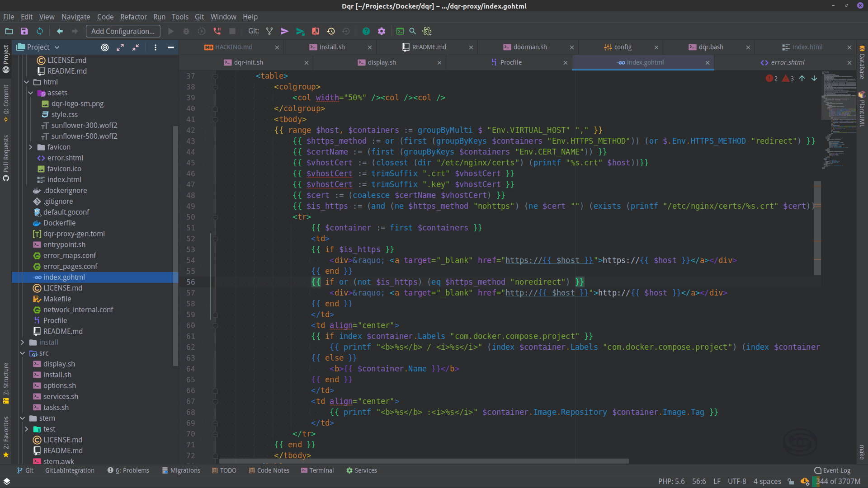The height and width of the screenshot is (488, 868).
Task: Click the Collapse All icon in Project panel
Action: point(136,47)
